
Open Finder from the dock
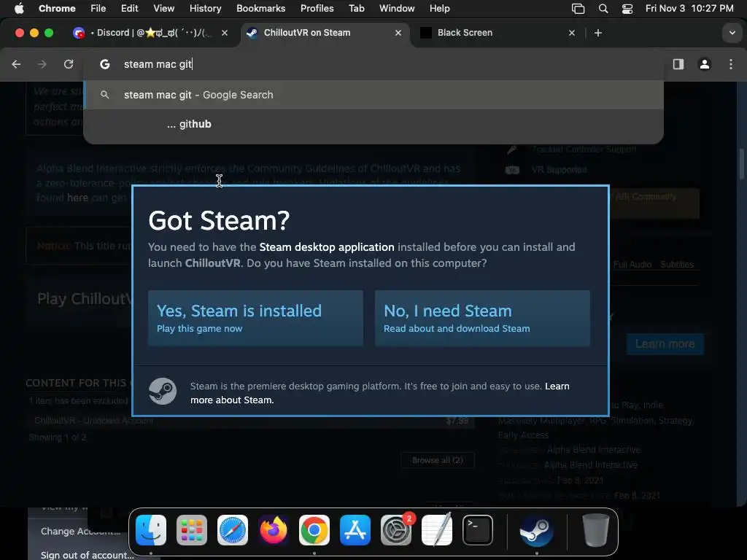click(x=150, y=530)
